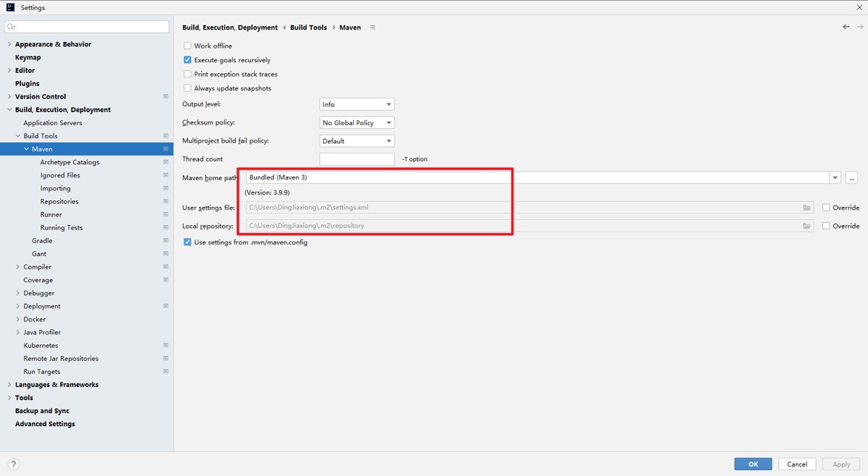Click the back navigation arrow

pyautogui.click(x=846, y=27)
